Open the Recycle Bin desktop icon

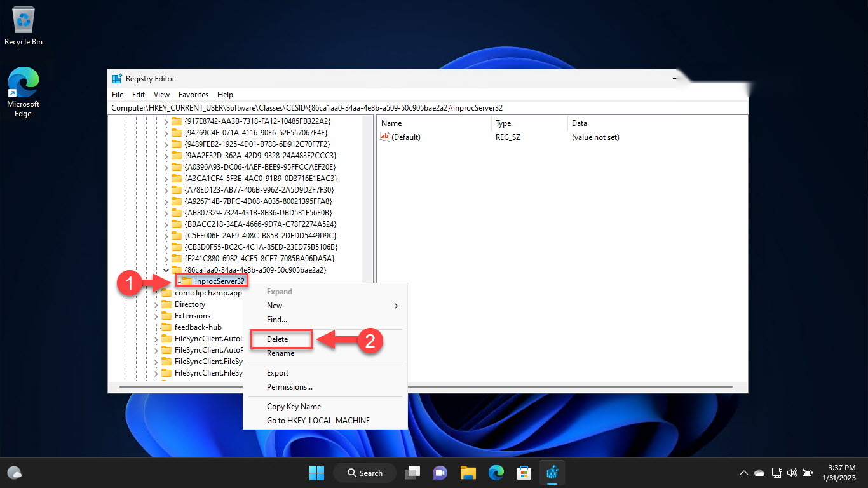pyautogui.click(x=24, y=27)
